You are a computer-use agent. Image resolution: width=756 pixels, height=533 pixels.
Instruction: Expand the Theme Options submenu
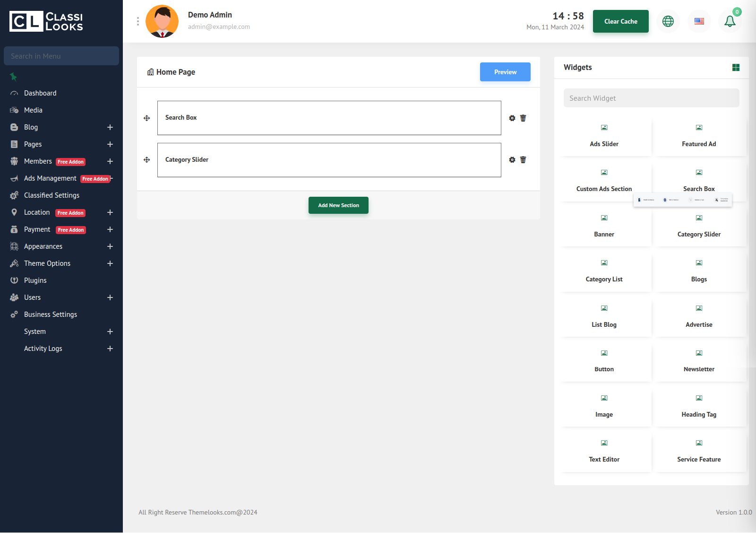coord(110,263)
